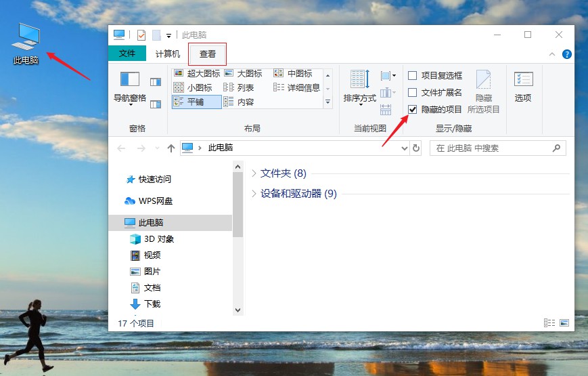
Task: Choose 详细信息 layout
Action: pos(296,87)
